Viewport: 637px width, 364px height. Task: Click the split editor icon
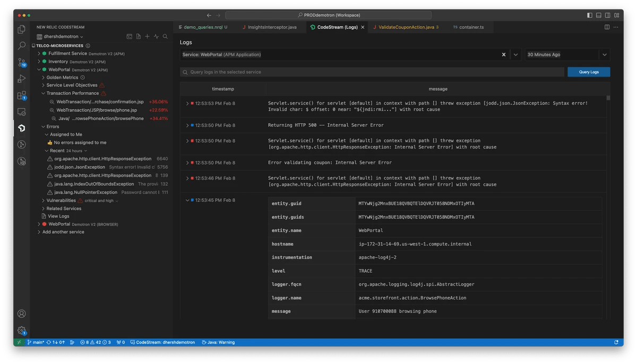click(x=607, y=27)
